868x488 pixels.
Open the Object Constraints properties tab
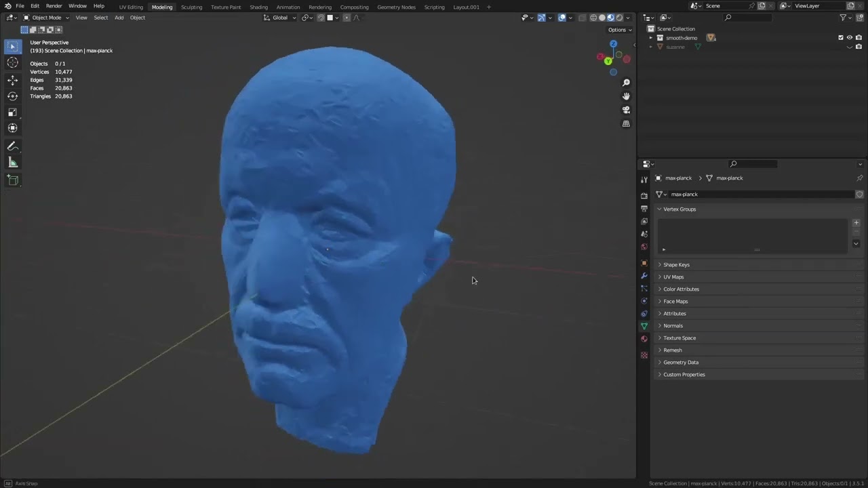[x=644, y=314]
